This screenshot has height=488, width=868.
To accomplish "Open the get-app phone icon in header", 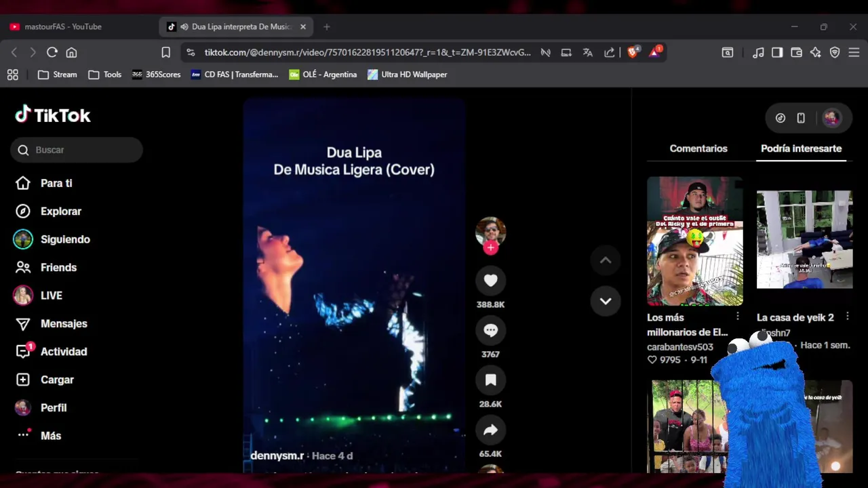I will (x=801, y=118).
